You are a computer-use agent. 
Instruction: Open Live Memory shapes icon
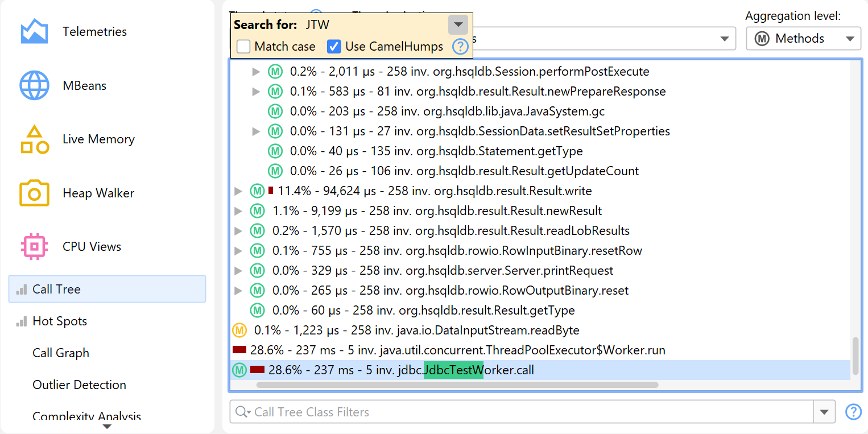click(x=34, y=140)
